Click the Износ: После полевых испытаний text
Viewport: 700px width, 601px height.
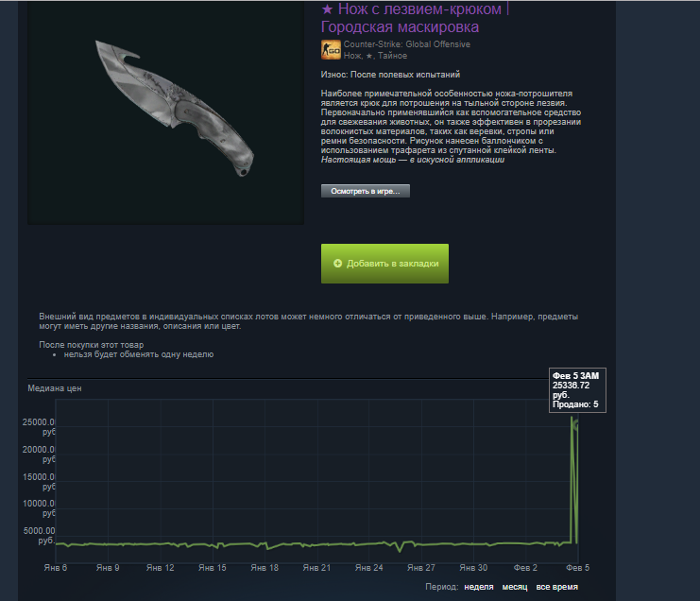pyautogui.click(x=390, y=75)
